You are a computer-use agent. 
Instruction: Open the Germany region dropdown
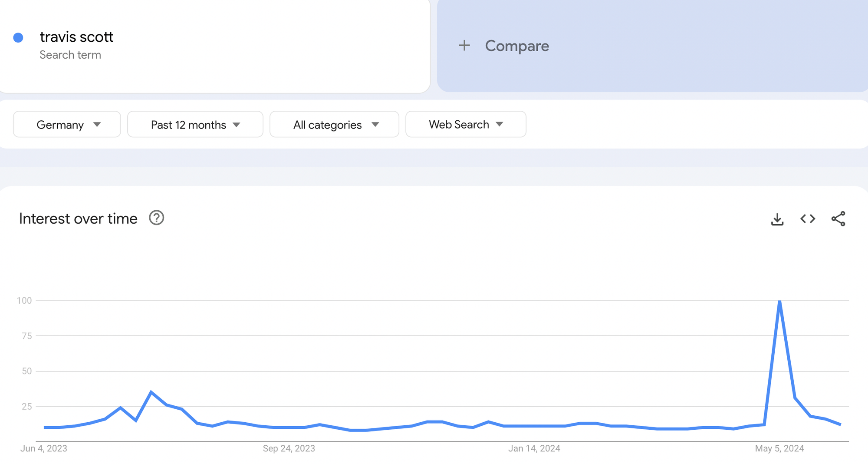66,124
